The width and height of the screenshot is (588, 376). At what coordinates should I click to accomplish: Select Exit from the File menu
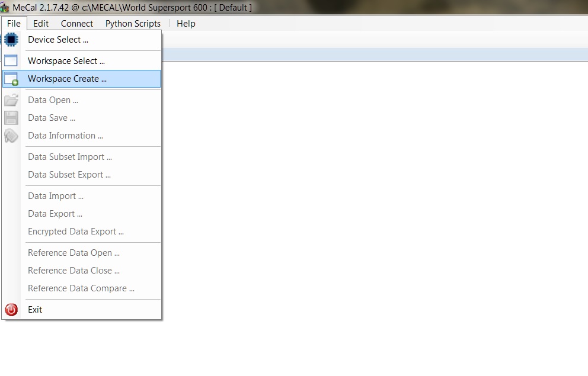point(82,310)
